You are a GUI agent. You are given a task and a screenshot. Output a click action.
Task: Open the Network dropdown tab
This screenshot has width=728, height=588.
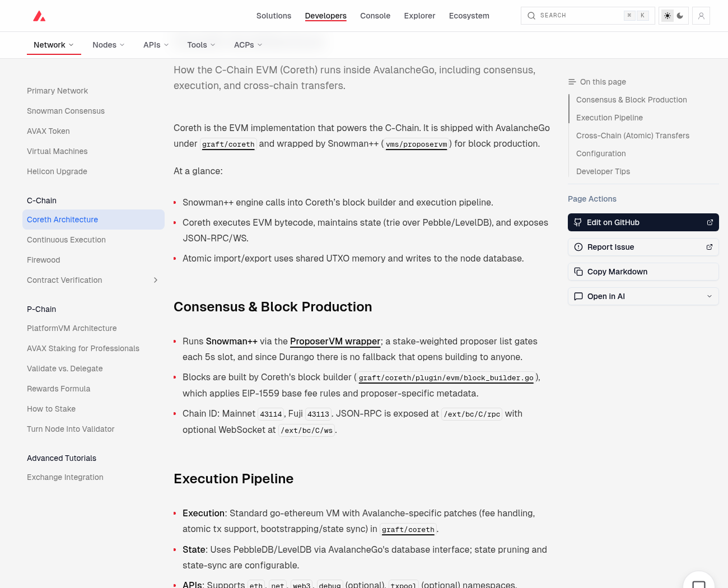click(x=54, y=45)
